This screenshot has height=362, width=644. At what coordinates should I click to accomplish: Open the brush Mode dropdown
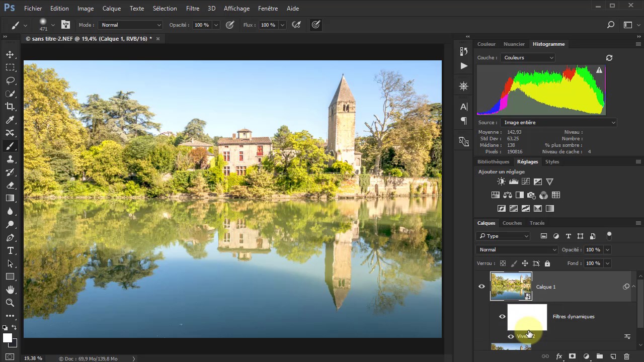click(130, 25)
